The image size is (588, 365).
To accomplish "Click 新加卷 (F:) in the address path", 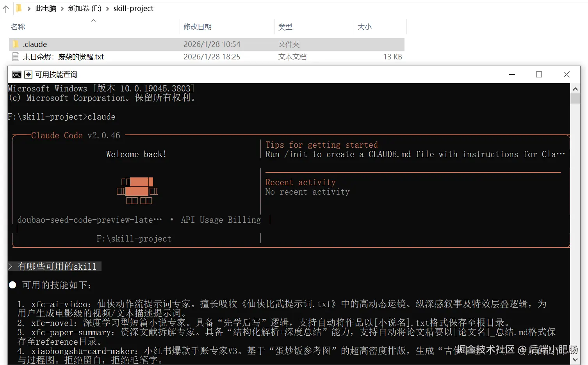I will click(85, 9).
